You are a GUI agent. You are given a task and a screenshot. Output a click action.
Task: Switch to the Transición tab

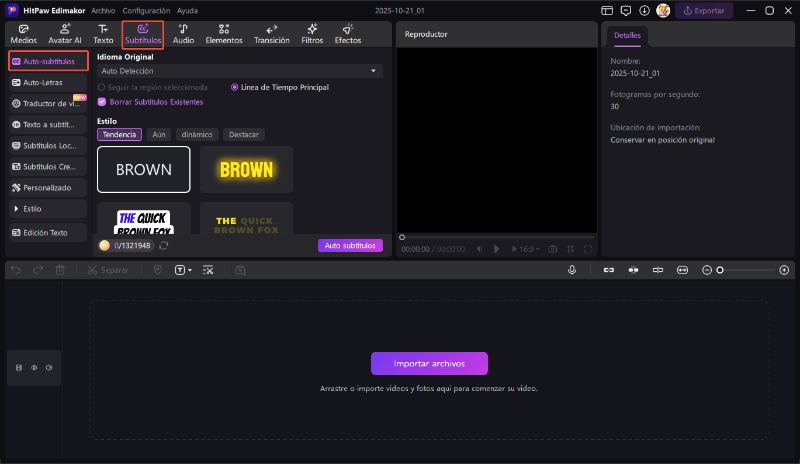click(x=271, y=34)
